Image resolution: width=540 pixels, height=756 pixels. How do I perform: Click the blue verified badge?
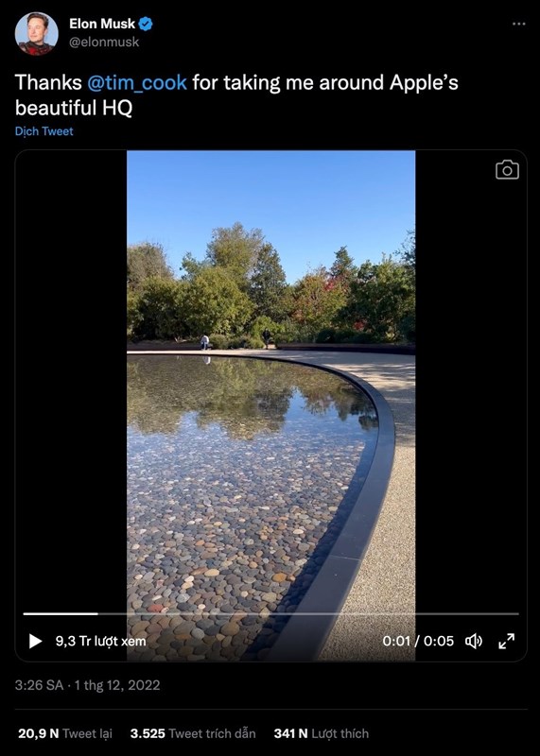point(146,24)
